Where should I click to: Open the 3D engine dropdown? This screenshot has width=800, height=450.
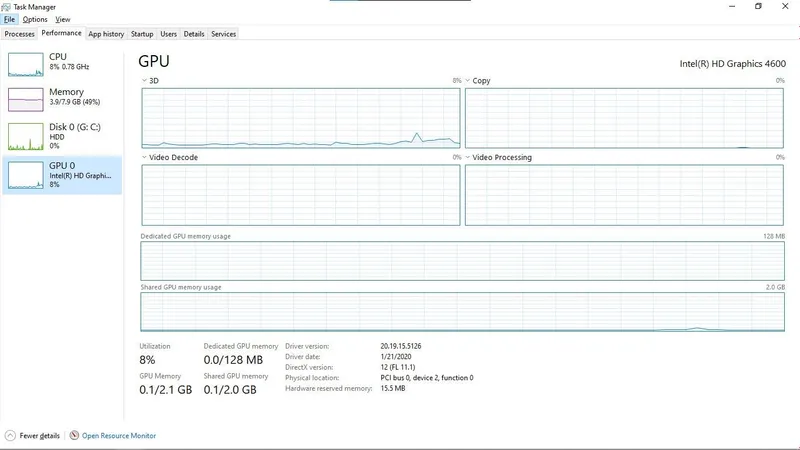[x=144, y=81]
